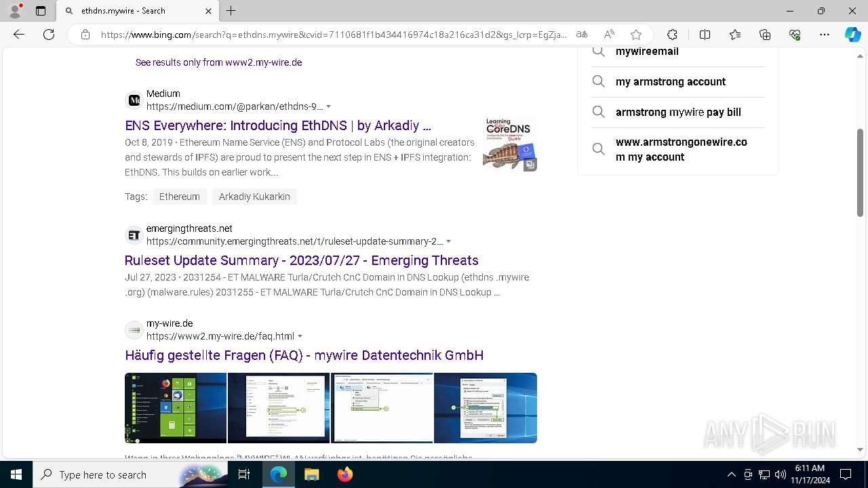
Task: Open Edge Settings and more menu
Action: pyautogui.click(x=825, y=35)
